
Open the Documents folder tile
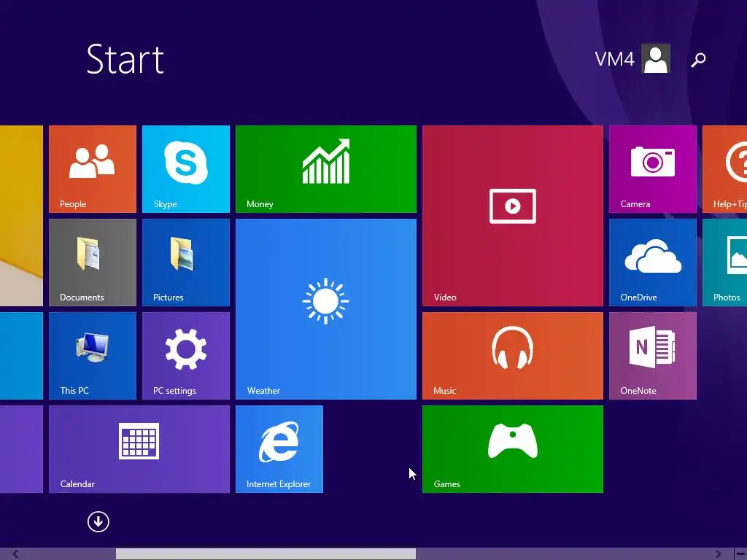tap(93, 262)
